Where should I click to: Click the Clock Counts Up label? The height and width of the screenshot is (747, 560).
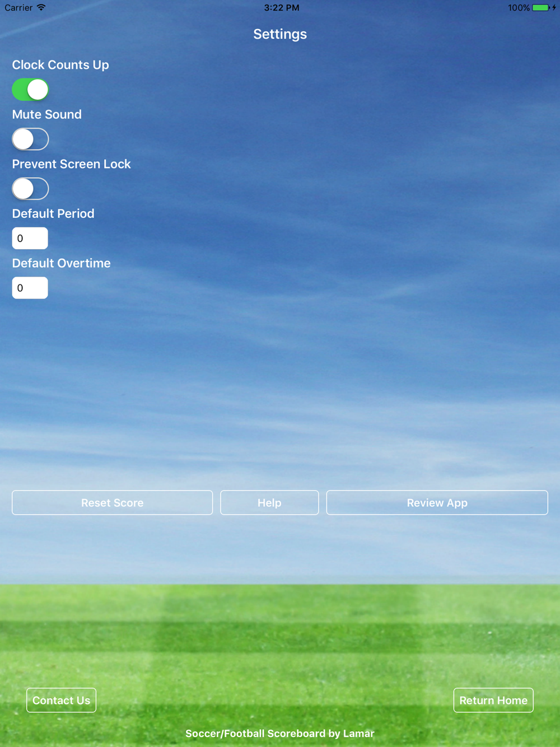pos(60,65)
